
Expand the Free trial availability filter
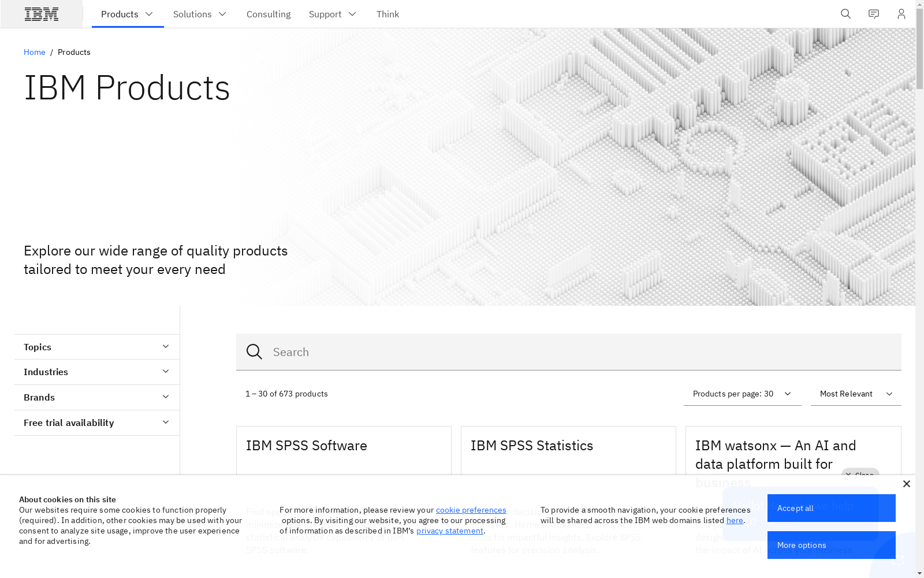click(97, 423)
